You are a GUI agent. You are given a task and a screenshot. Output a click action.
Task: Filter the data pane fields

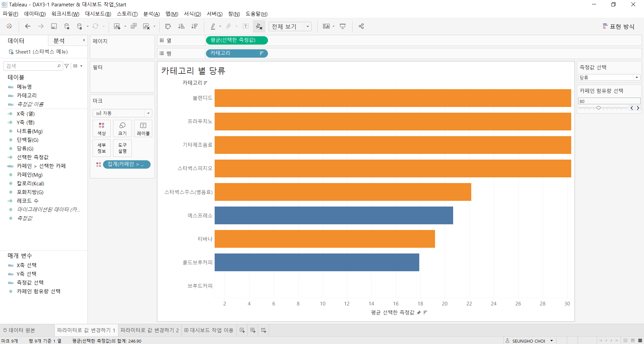pyautogui.click(x=67, y=66)
